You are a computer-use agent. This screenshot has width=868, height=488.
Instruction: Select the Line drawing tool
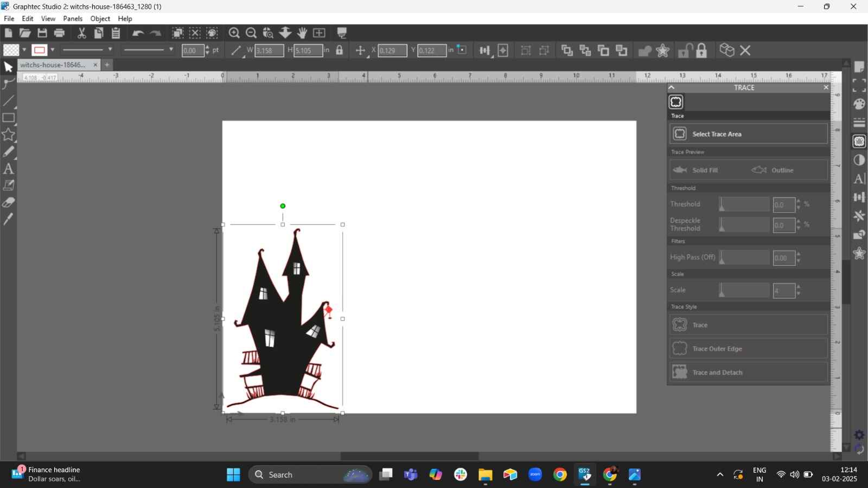(9, 101)
